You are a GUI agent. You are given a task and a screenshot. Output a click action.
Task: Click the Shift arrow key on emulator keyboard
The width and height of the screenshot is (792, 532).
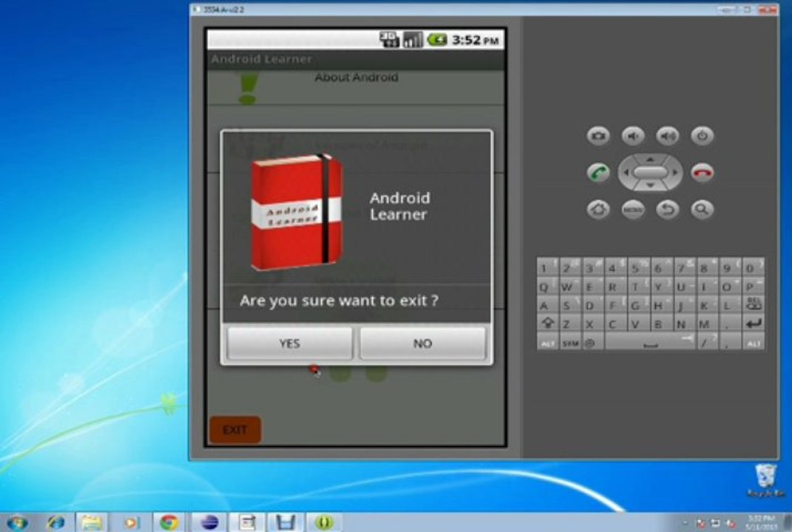click(547, 324)
